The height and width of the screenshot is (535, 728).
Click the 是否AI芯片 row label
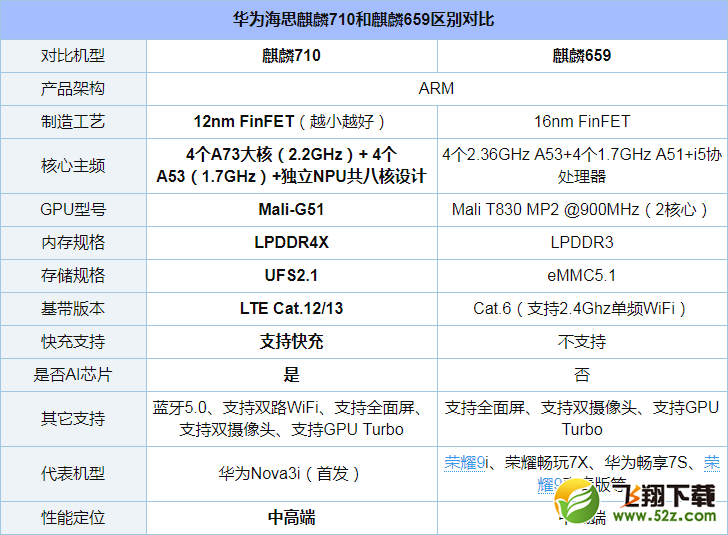pyautogui.click(x=73, y=375)
